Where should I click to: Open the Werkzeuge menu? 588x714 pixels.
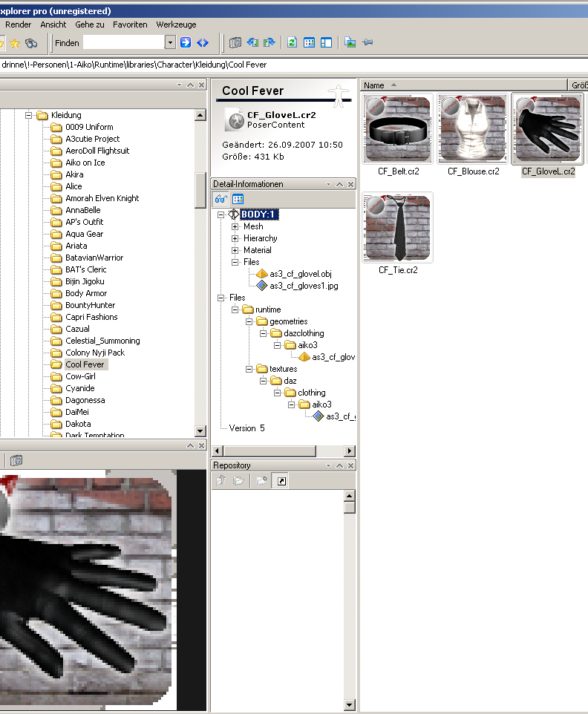[x=176, y=24]
